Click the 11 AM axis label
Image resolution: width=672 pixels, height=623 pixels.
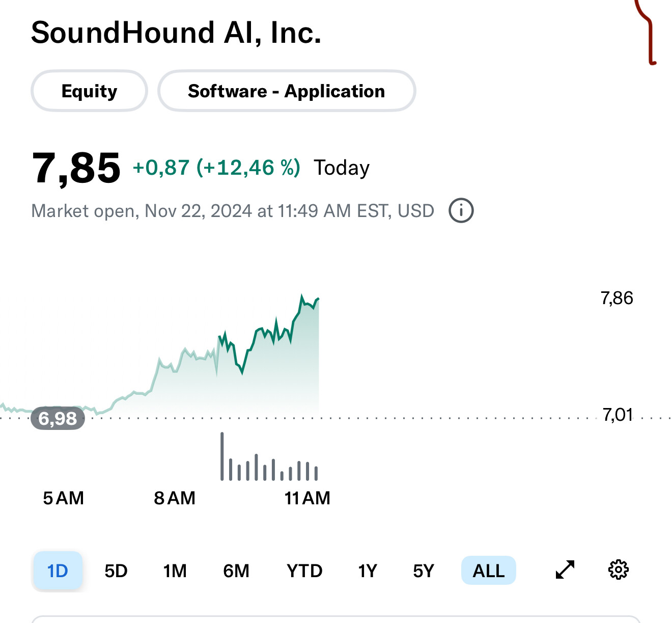click(x=307, y=498)
